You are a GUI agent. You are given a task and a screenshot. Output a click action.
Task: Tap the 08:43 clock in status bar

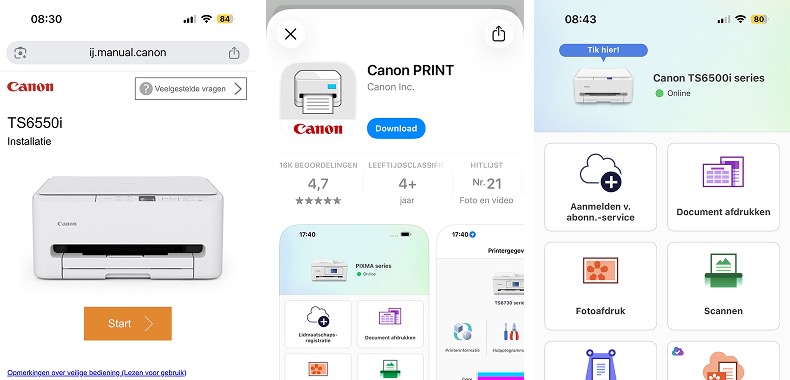click(580, 19)
